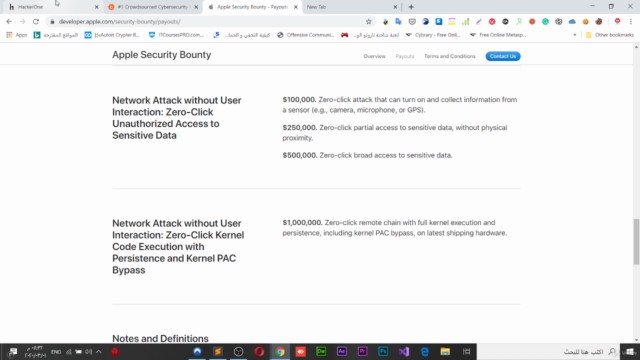The width and height of the screenshot is (640, 360).
Task: Open the Chrome three-dot menu
Action: click(x=631, y=22)
